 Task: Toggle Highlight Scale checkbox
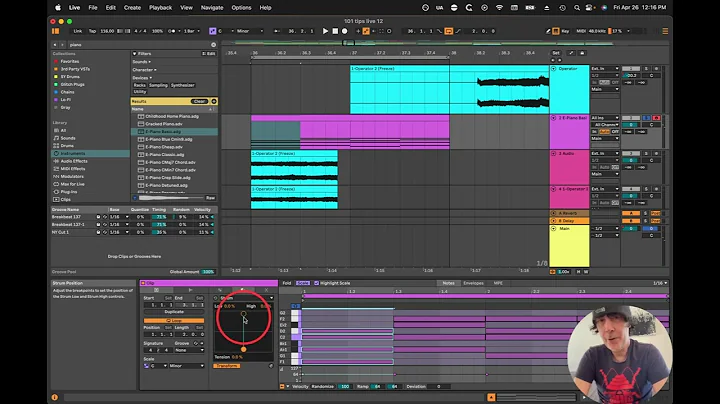click(316, 283)
